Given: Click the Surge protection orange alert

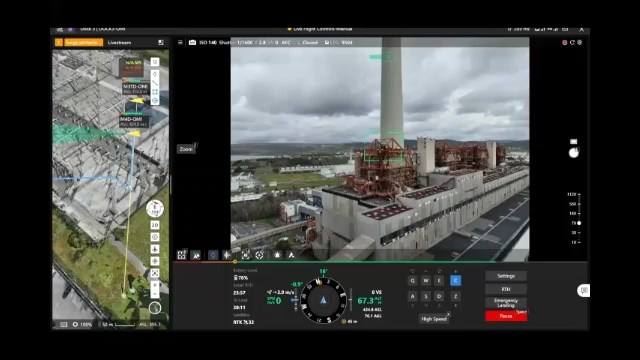Looking at the screenshot, I should (83, 42).
